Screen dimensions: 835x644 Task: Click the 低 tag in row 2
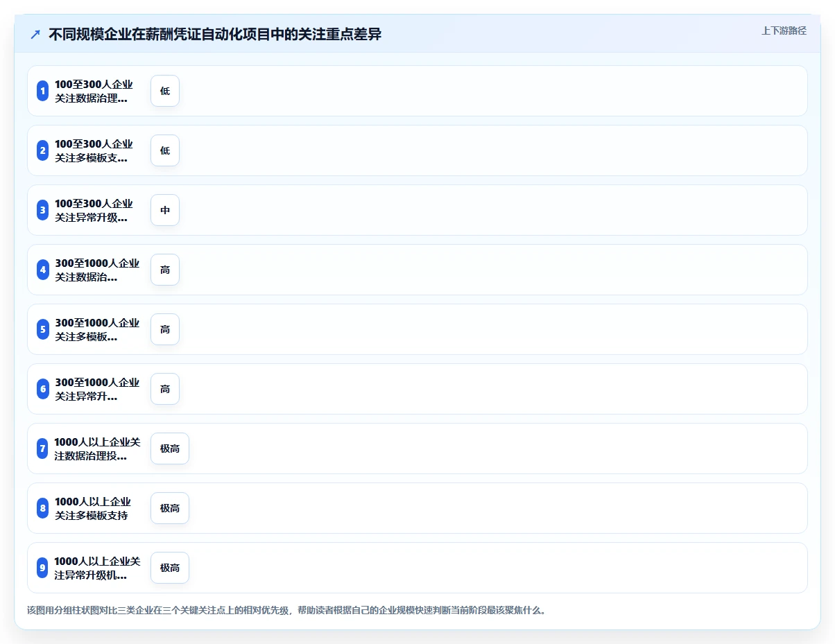[x=165, y=150]
